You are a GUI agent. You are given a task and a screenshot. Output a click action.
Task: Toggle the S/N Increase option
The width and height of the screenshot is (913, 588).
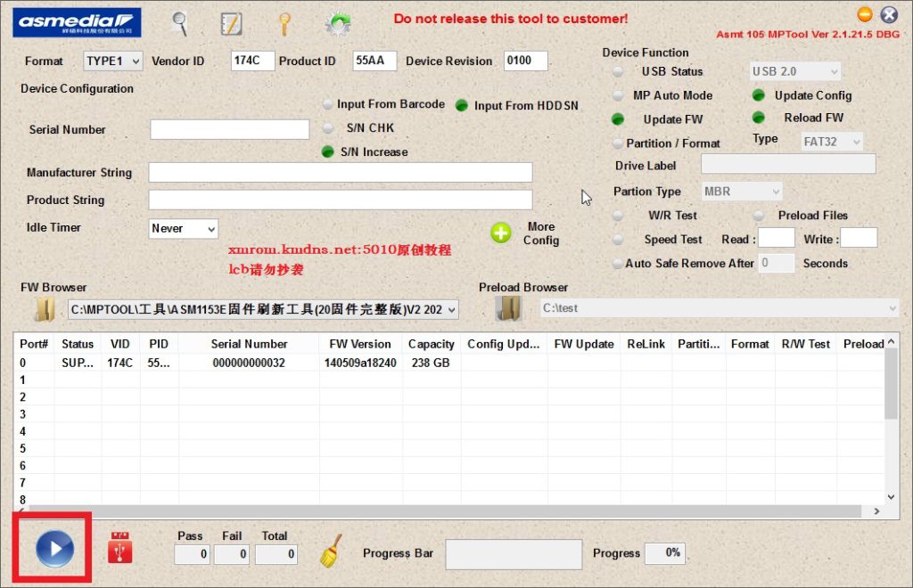(327, 151)
